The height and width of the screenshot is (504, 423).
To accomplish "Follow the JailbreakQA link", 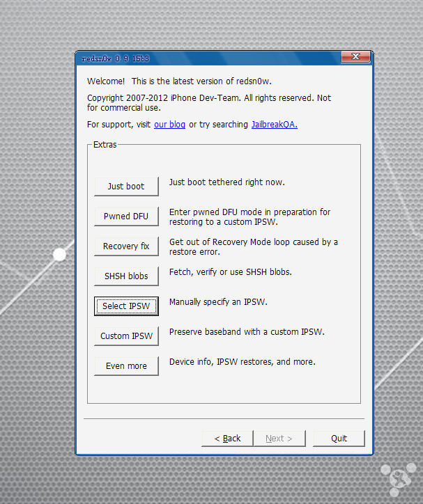I will point(275,125).
